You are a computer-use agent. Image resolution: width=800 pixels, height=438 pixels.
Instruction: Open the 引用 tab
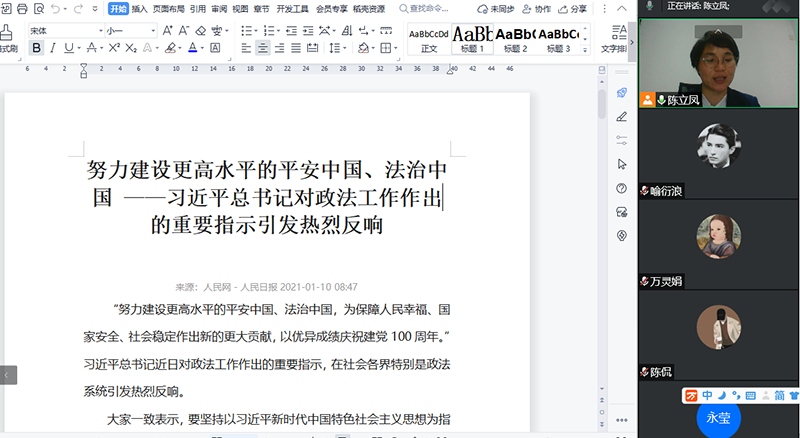click(x=197, y=9)
